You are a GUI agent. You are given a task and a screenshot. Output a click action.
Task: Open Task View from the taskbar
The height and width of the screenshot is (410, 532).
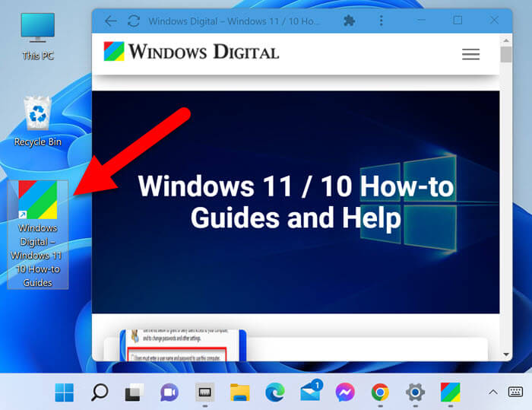tap(135, 393)
